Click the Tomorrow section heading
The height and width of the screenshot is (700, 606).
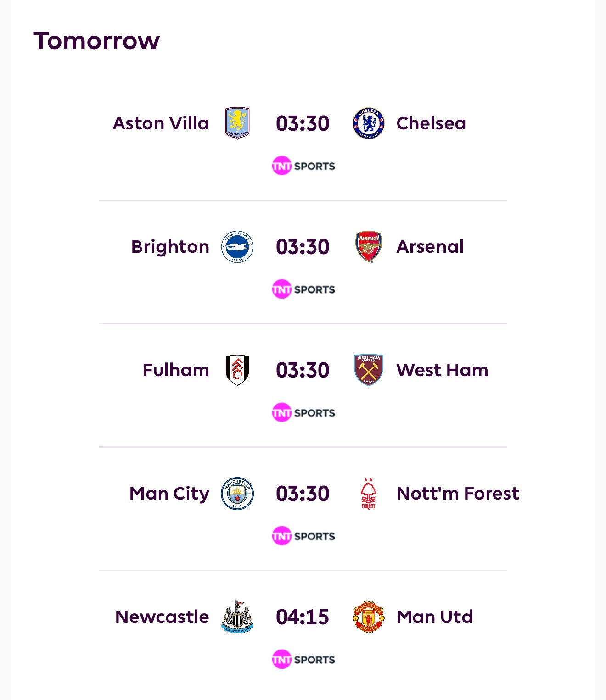click(x=96, y=41)
